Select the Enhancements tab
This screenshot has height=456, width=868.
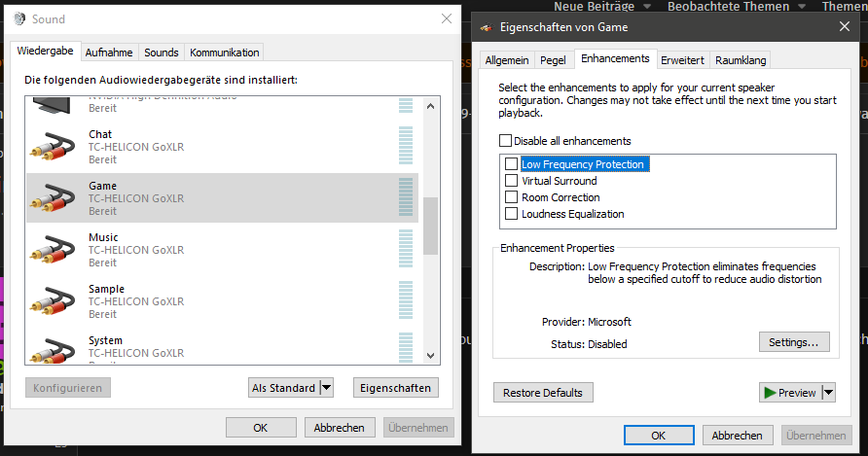[x=615, y=58]
